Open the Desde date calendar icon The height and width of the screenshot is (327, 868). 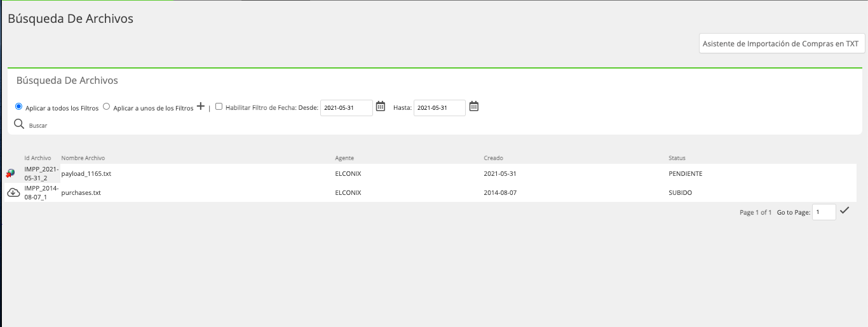[x=381, y=106]
